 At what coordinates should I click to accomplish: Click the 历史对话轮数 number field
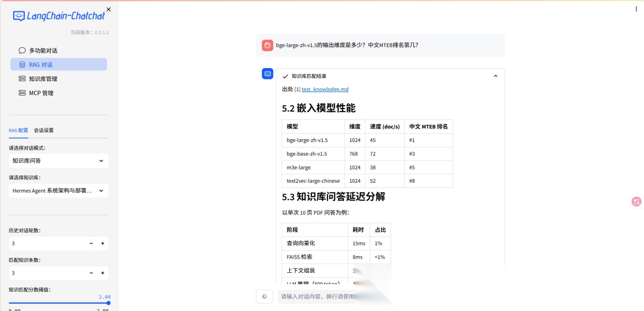click(47, 244)
